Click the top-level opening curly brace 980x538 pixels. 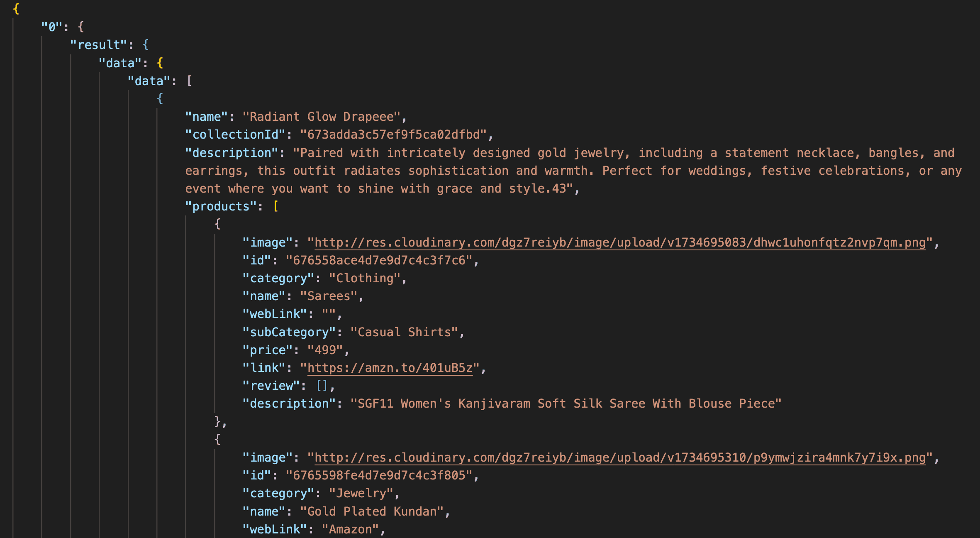pyautogui.click(x=16, y=9)
